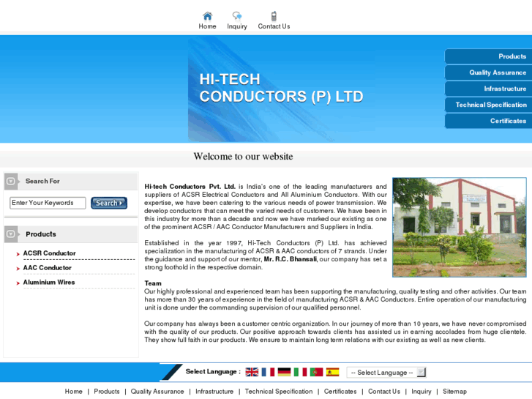Image resolution: width=532 pixels, height=399 pixels.
Task: Select the French flag
Action: point(268,372)
